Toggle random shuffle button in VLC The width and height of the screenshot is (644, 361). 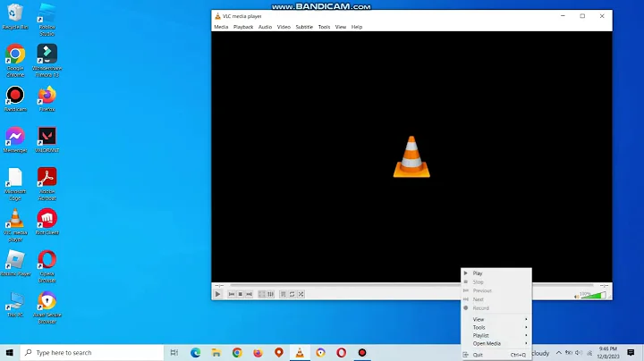click(301, 294)
